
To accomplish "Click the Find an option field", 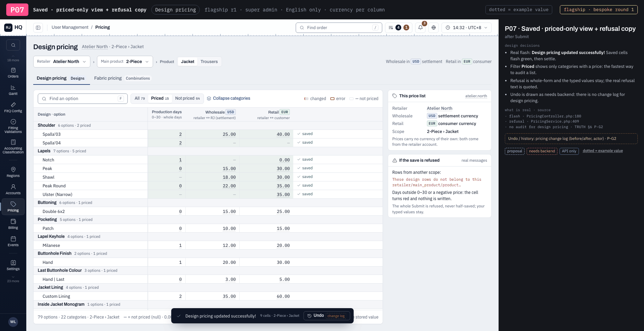I will (x=83, y=99).
